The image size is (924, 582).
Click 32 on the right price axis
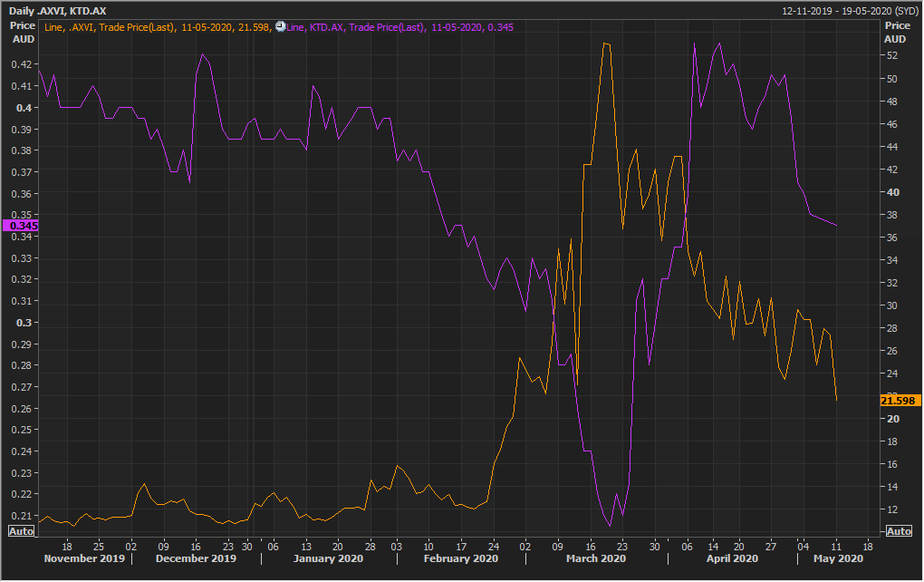[893, 283]
